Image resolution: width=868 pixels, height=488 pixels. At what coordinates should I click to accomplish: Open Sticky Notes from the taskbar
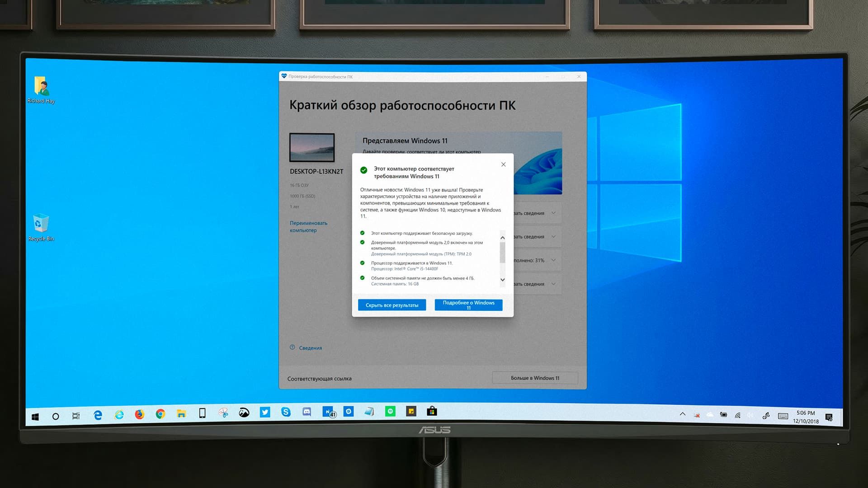click(411, 411)
